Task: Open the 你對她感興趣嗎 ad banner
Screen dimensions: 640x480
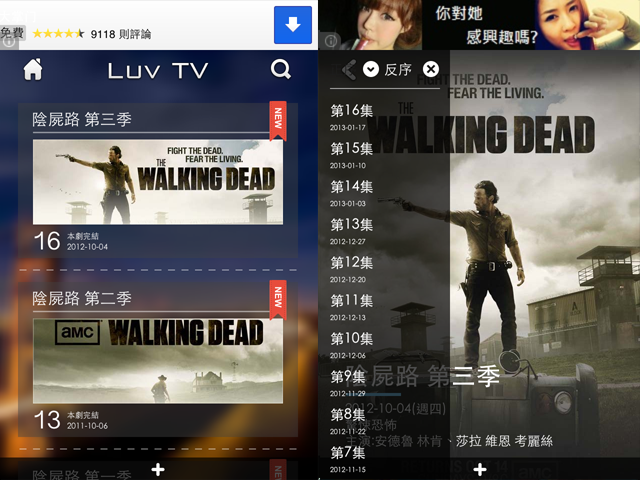Action: click(479, 25)
